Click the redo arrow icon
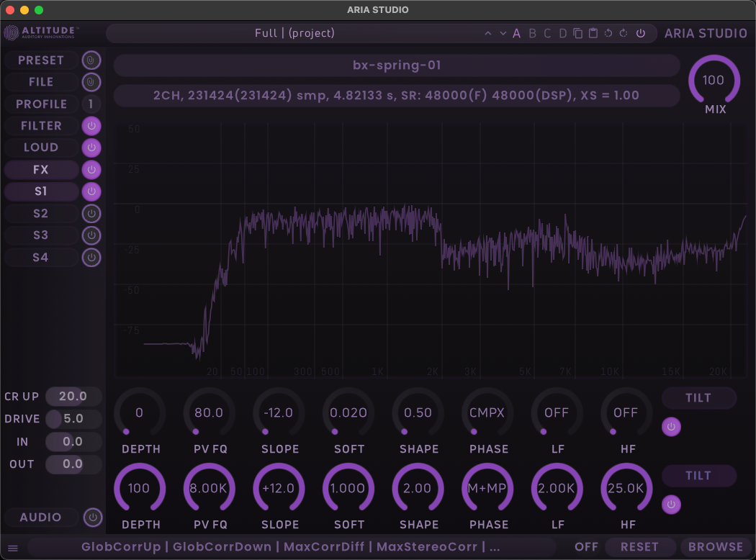 [x=624, y=33]
